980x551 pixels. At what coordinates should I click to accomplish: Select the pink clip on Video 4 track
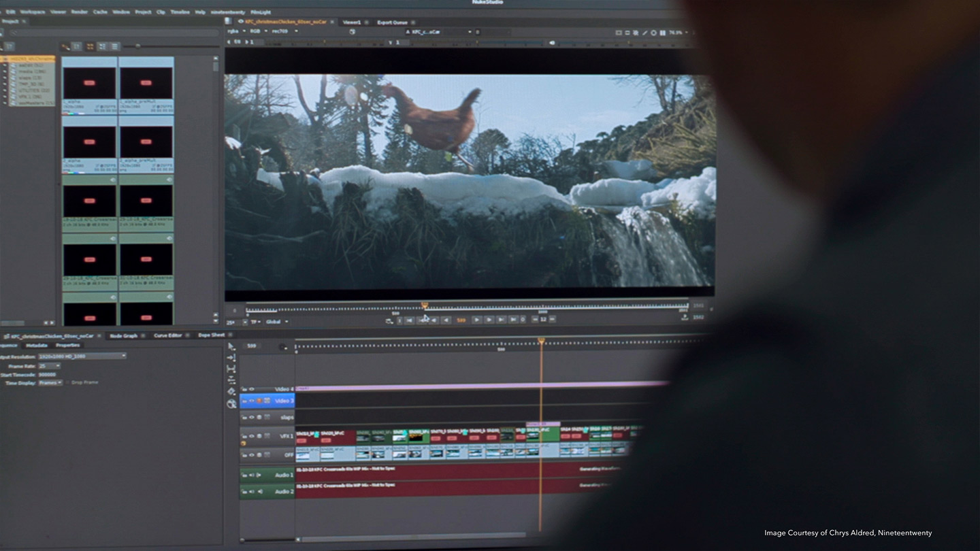pos(483,386)
